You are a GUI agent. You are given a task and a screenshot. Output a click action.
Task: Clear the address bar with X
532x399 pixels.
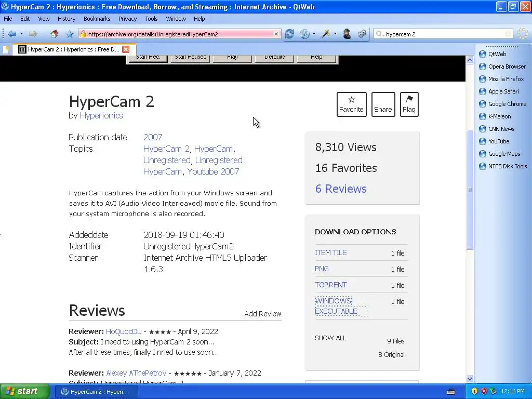coord(276,34)
